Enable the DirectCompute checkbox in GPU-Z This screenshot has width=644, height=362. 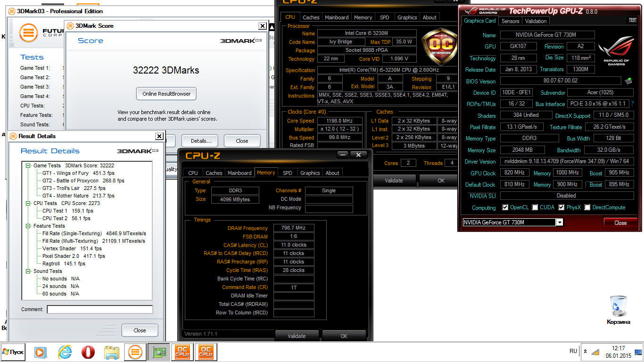tap(587, 207)
